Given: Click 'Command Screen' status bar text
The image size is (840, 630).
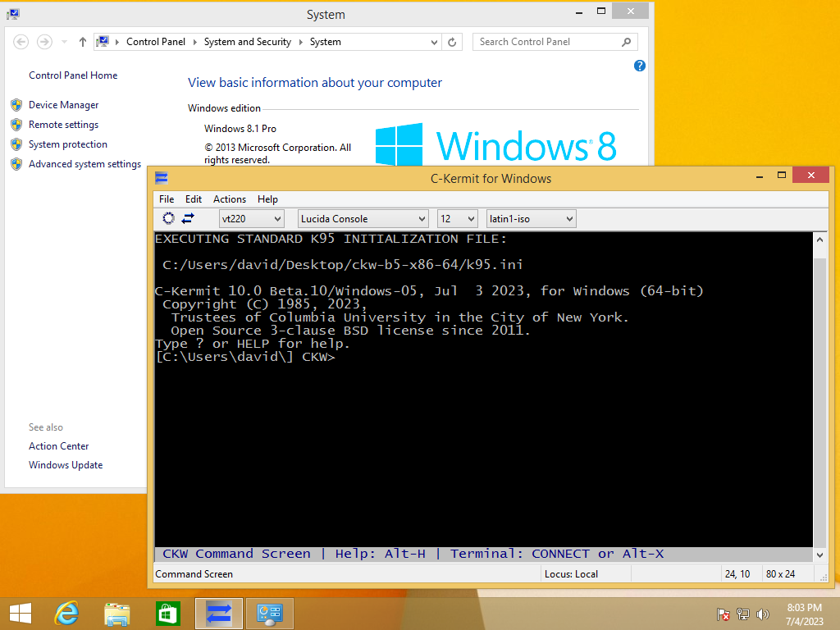Looking at the screenshot, I should coord(194,574).
